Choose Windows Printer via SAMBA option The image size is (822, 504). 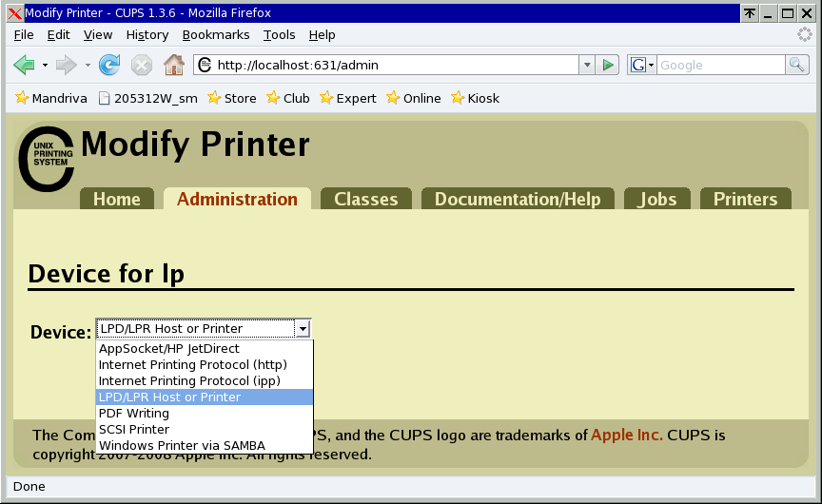pos(205,446)
